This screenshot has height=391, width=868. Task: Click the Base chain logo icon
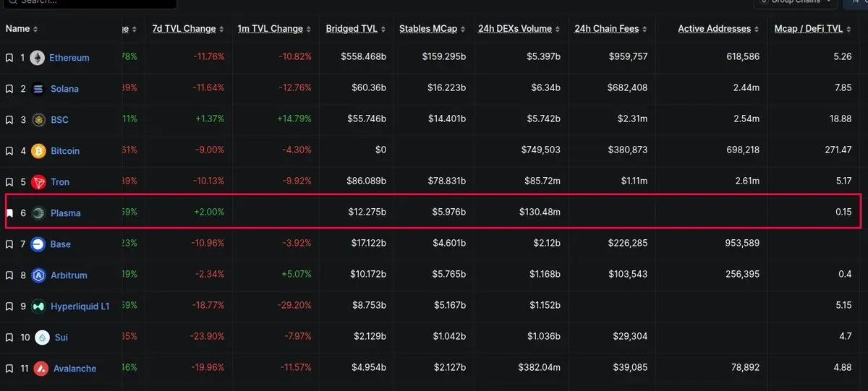pyautogui.click(x=38, y=244)
